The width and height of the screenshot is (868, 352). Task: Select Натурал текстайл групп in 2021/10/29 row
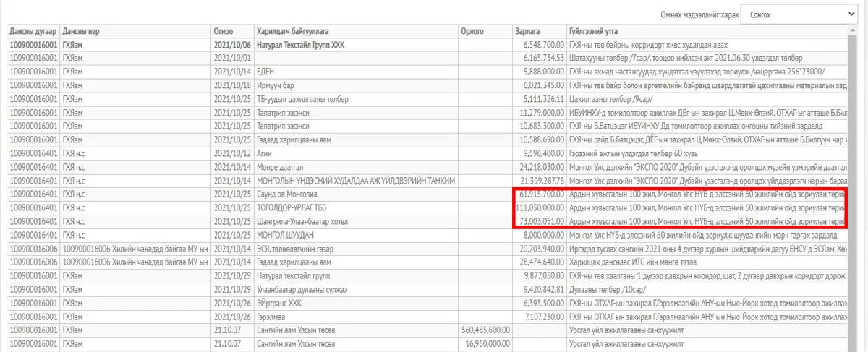(x=355, y=275)
